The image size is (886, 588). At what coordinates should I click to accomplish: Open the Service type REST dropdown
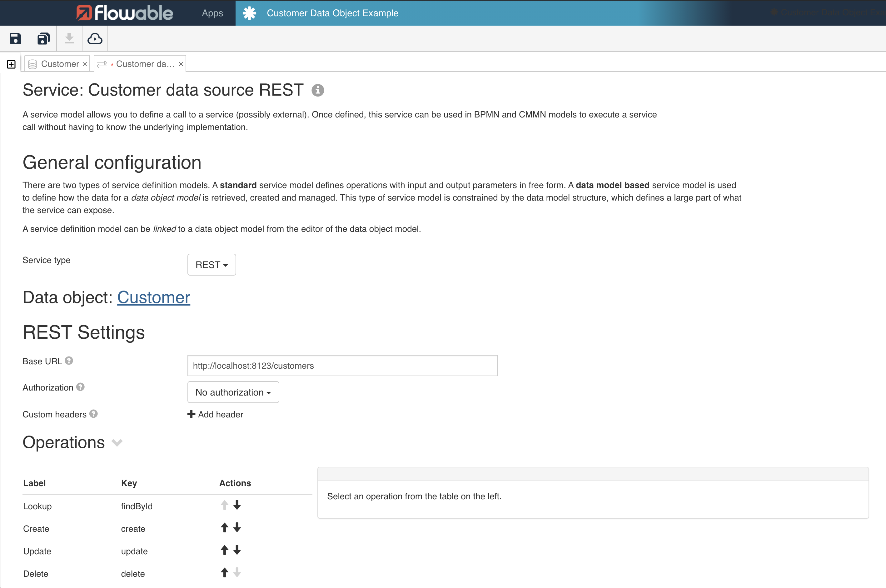(211, 264)
